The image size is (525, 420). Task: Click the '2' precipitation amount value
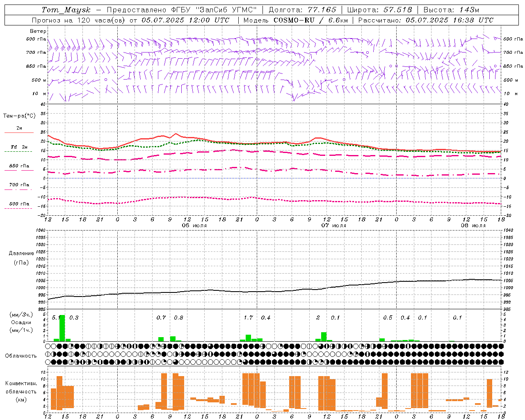pyautogui.click(x=318, y=318)
